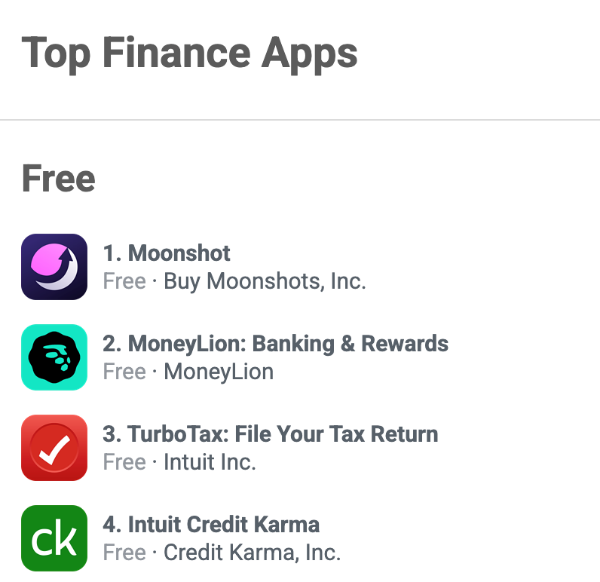
Task: Click the Free price label under Moonshot
Action: 124,281
